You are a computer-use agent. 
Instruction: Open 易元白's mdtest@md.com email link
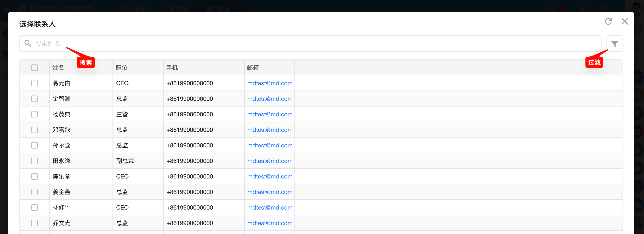click(x=270, y=83)
